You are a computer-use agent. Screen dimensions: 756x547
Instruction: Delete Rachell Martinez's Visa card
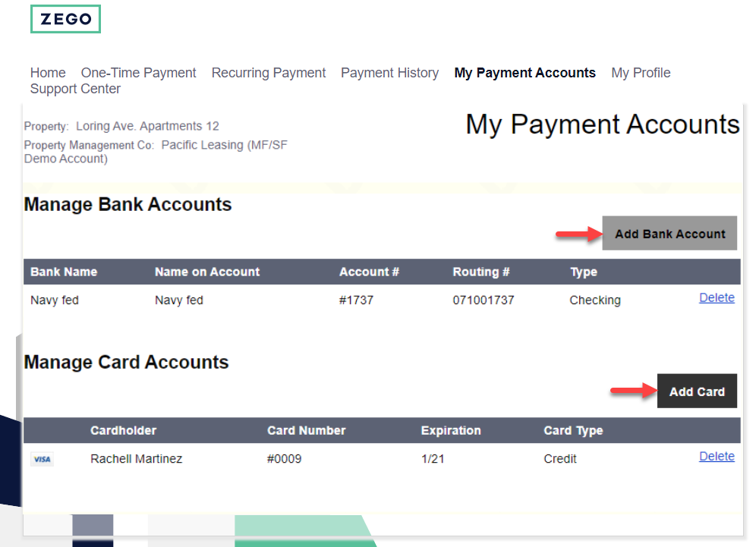coord(717,456)
